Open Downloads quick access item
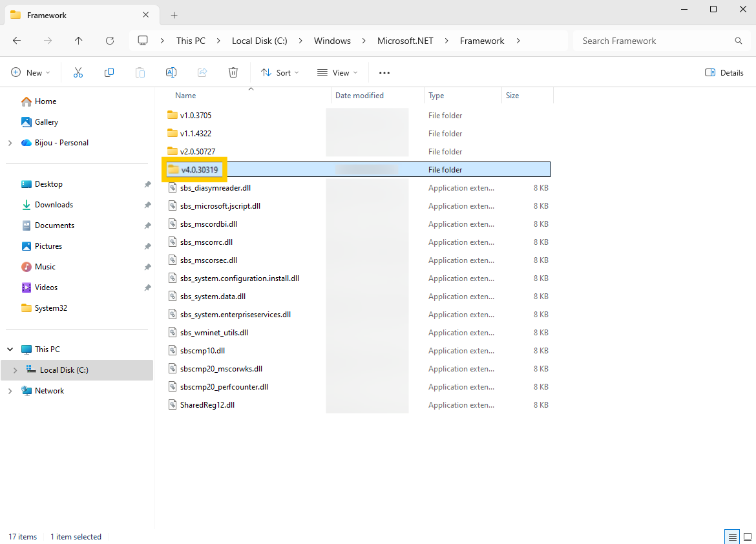756x544 pixels. [x=54, y=205]
